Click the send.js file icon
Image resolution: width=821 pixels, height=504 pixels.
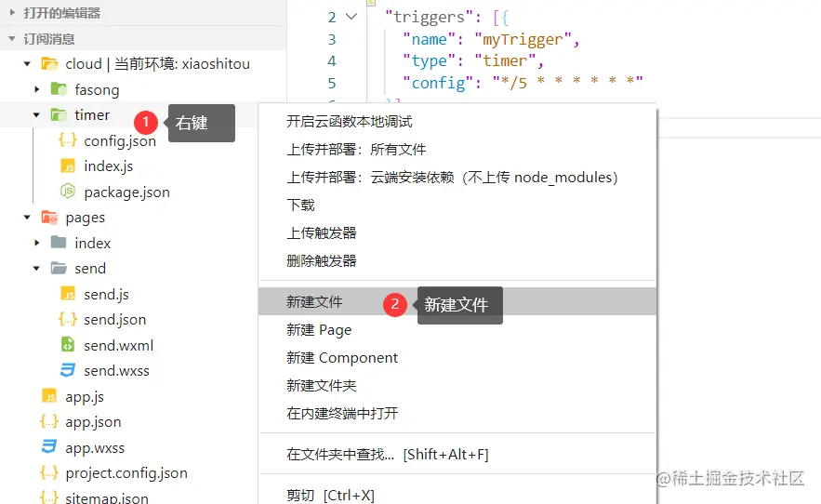pyautogui.click(x=68, y=294)
